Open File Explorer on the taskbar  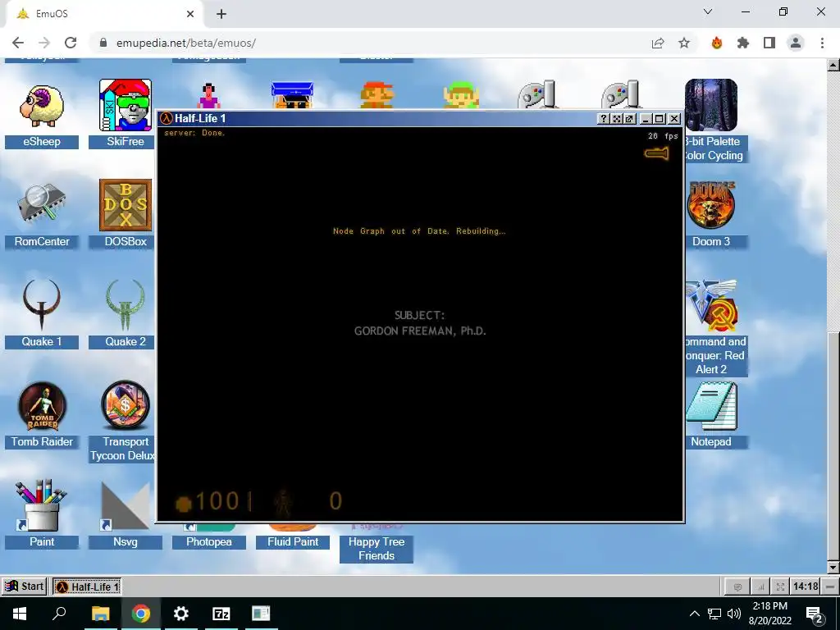(x=100, y=614)
